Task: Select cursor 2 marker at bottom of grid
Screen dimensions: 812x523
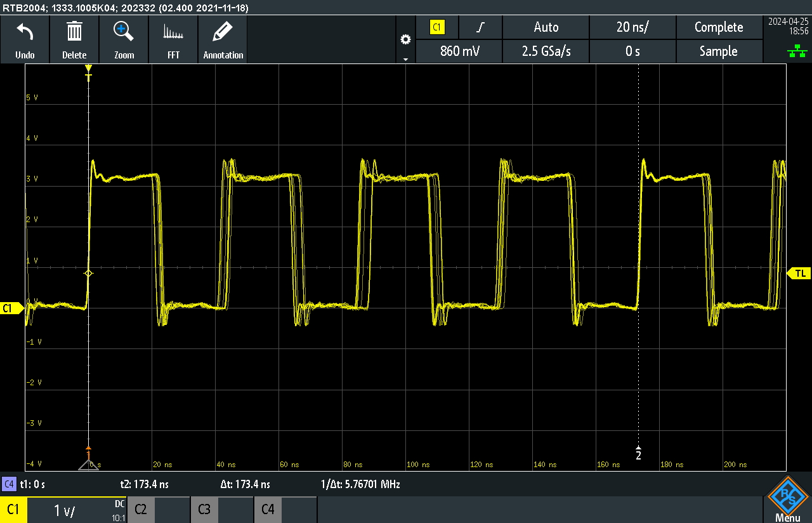Action: click(638, 453)
